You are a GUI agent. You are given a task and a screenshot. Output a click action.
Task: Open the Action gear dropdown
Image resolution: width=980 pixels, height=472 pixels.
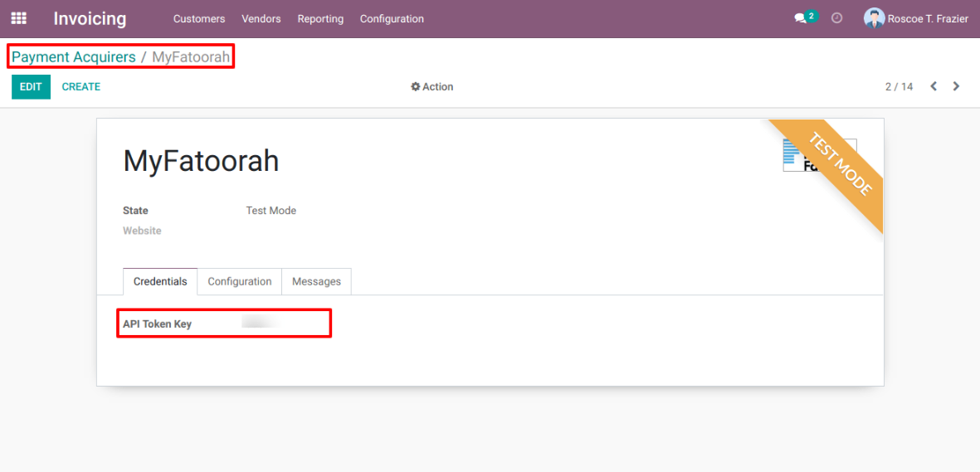tap(431, 87)
